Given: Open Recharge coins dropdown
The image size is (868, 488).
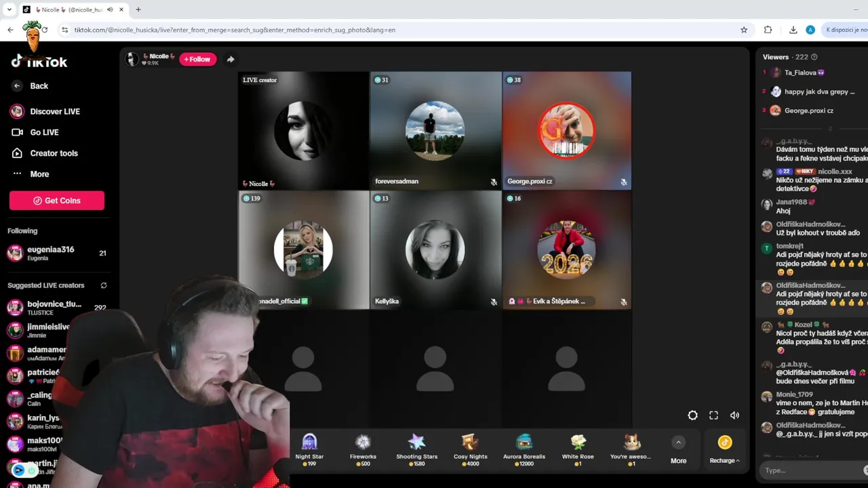Looking at the screenshot, I should click(724, 450).
